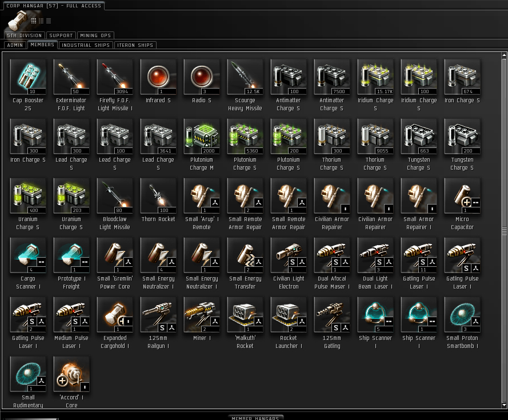Select the 'Accord' I Core module
The image size is (508, 420).
click(71, 374)
